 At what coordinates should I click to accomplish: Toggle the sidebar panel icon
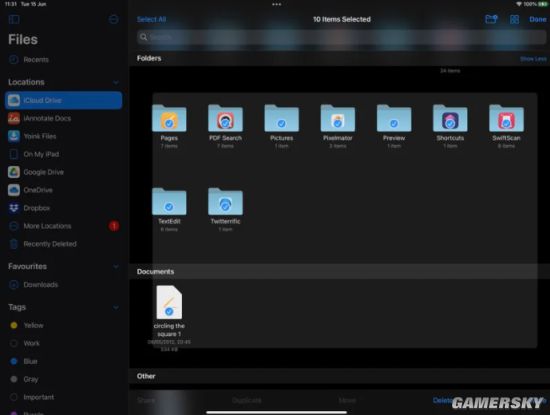click(14, 19)
